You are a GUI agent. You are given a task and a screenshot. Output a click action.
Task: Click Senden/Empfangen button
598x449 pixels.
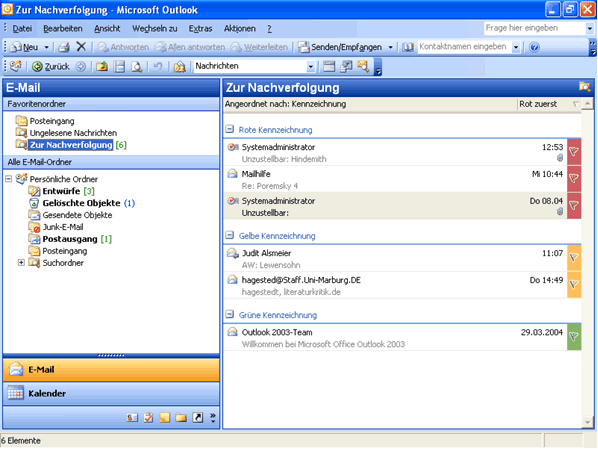tap(341, 47)
